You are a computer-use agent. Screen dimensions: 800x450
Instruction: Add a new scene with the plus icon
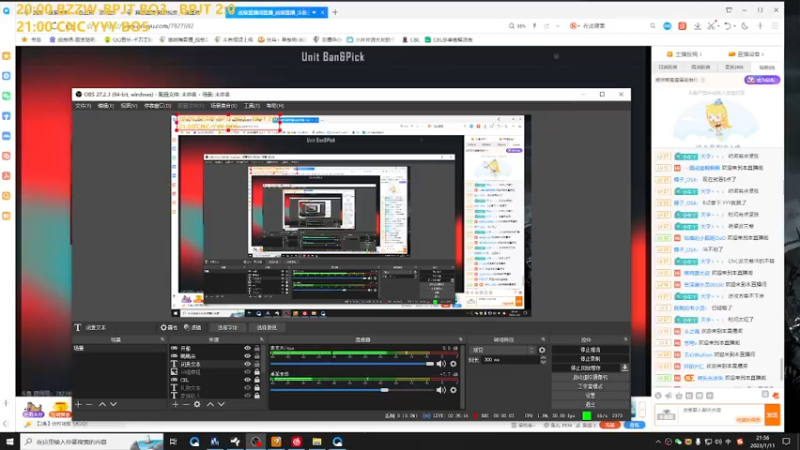coord(78,404)
